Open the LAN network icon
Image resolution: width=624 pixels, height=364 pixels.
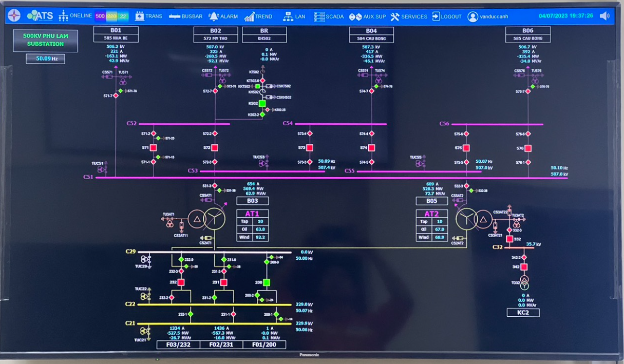288,16
